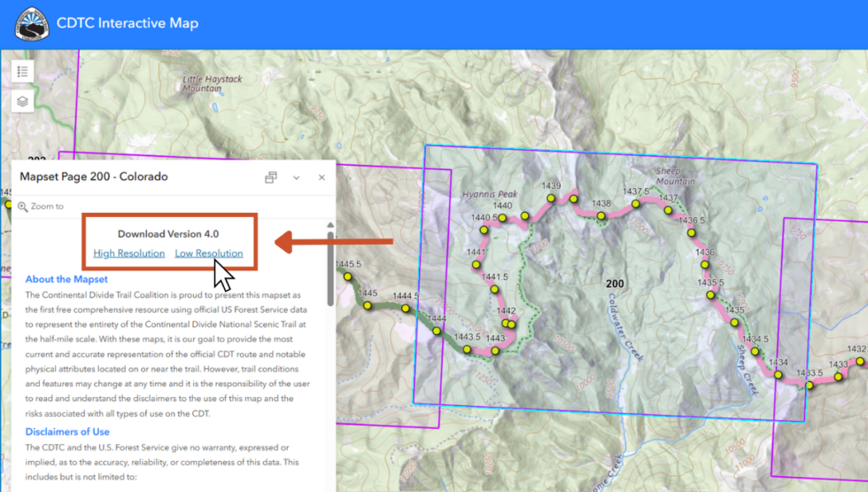Download the High Resolution mapset
Screen dimensions: 868x492
click(129, 254)
